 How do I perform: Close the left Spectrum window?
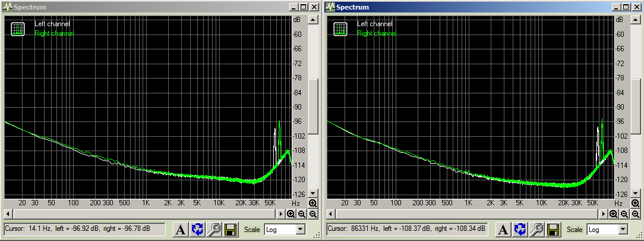point(314,7)
